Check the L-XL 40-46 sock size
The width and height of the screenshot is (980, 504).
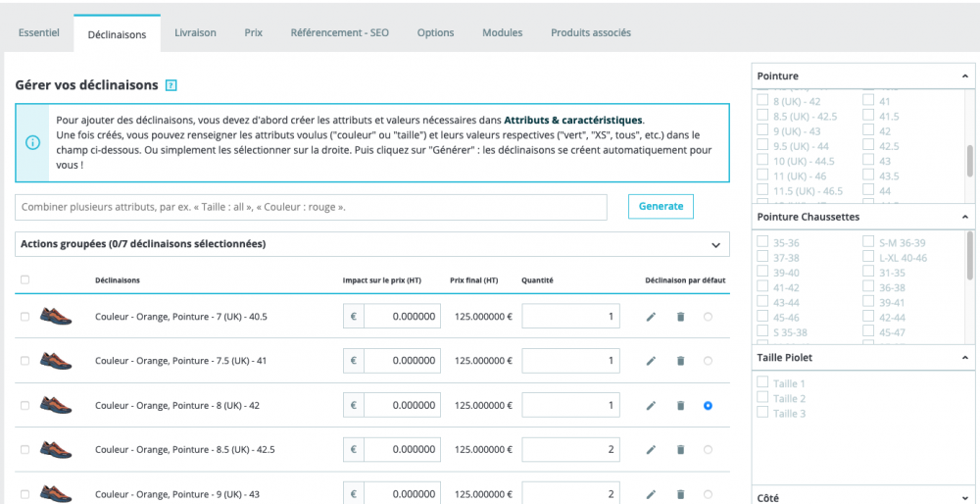coord(868,256)
